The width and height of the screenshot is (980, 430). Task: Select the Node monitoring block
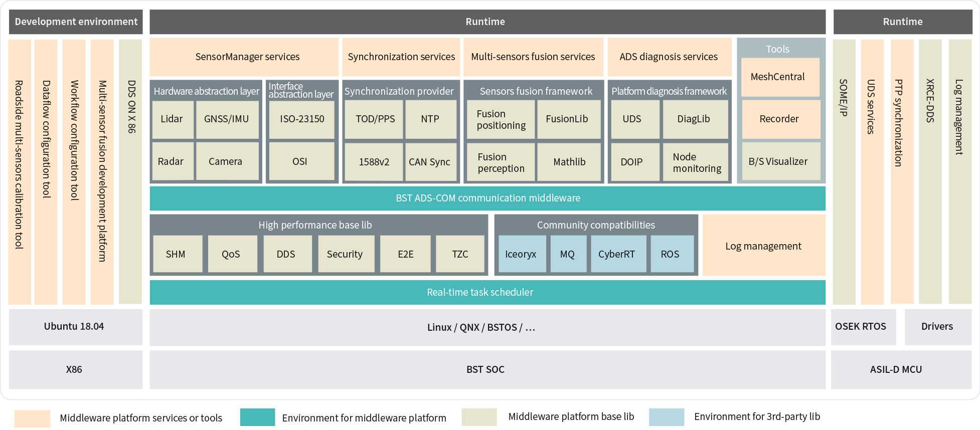(x=696, y=162)
